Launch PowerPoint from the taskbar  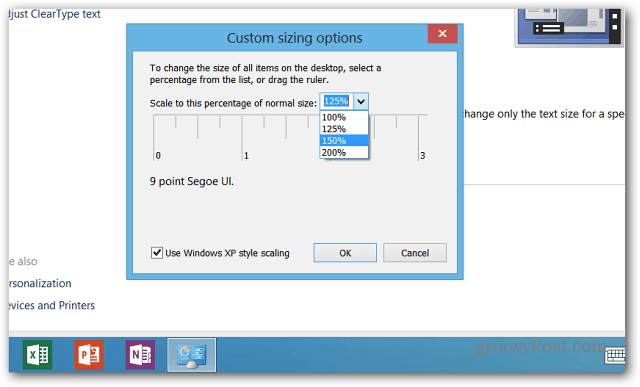[89, 355]
